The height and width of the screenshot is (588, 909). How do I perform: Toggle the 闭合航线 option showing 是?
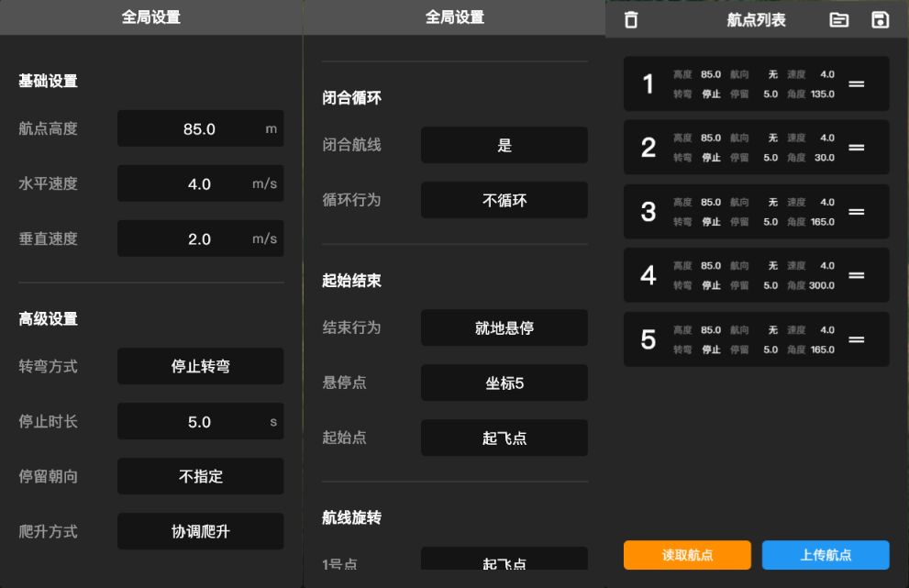504,145
